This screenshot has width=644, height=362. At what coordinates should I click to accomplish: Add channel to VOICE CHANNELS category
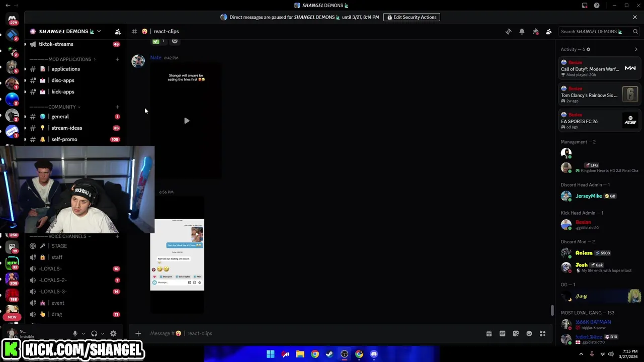(117, 236)
